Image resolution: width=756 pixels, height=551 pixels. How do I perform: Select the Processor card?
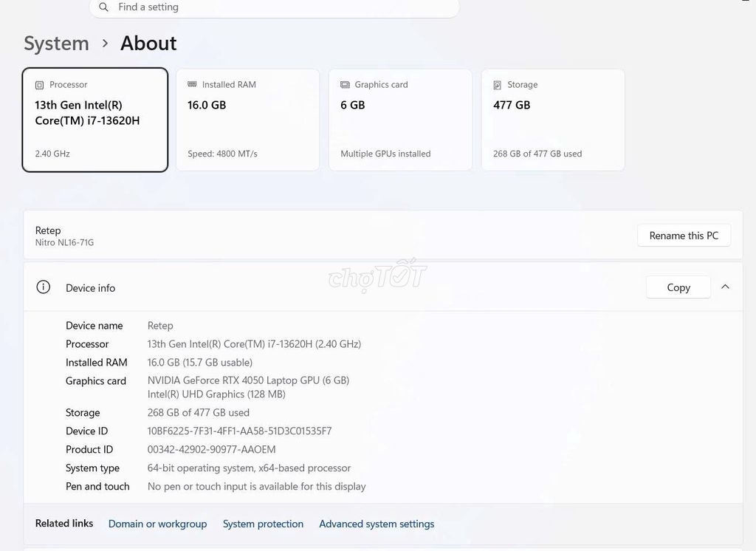tap(95, 120)
